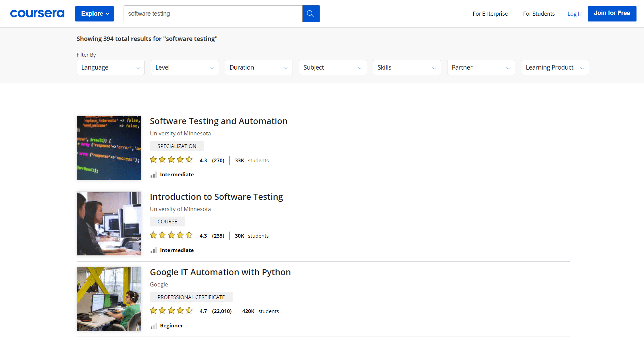Click the Beginner level label
This screenshot has height=340, width=644.
[171, 326]
